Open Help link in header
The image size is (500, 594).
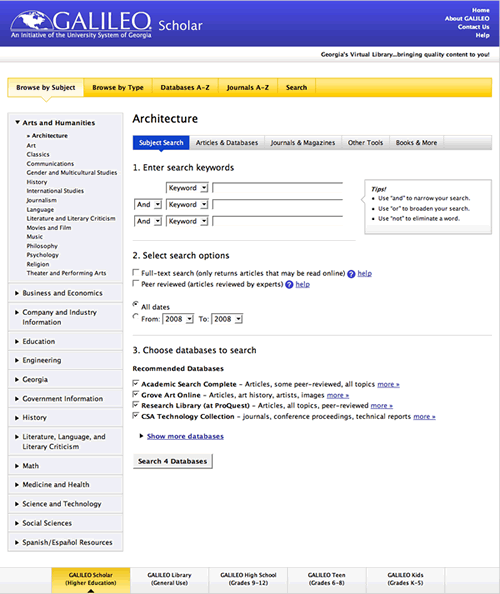click(x=483, y=35)
